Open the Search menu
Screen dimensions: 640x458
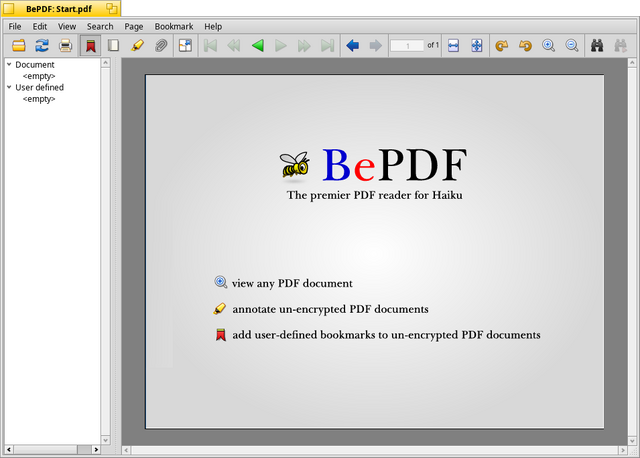100,27
